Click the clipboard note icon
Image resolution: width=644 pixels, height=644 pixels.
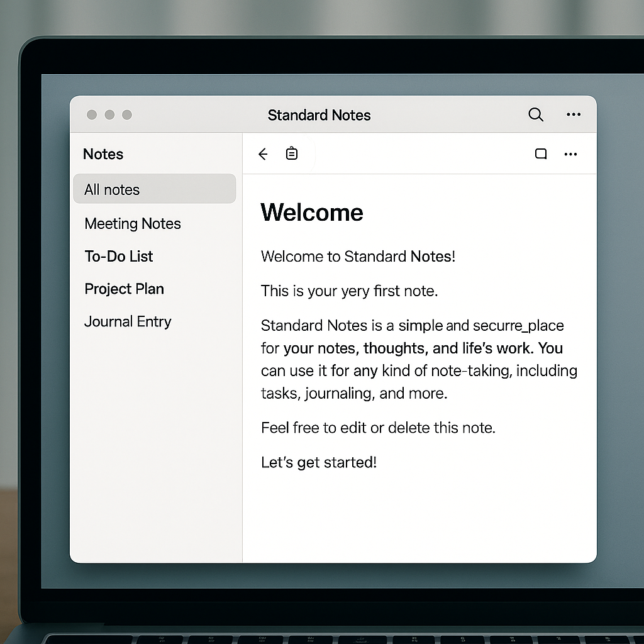coord(292,153)
